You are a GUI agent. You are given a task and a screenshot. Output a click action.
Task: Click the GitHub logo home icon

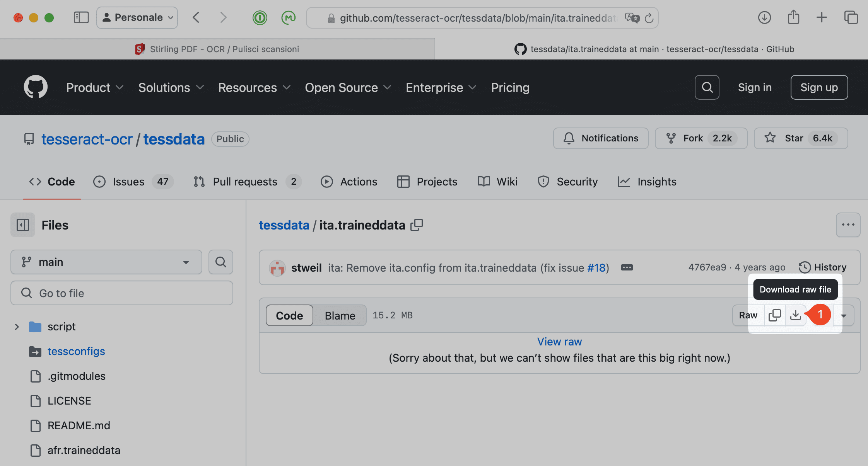[x=36, y=87]
